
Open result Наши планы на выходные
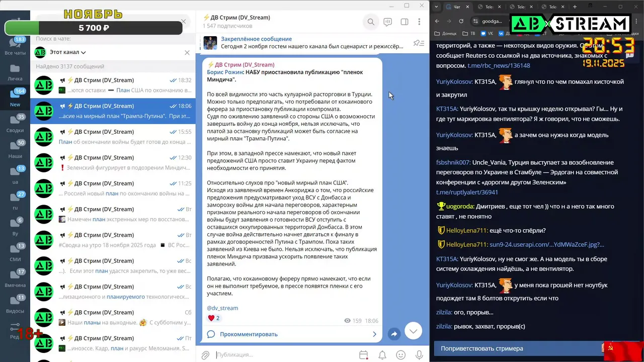113,318
